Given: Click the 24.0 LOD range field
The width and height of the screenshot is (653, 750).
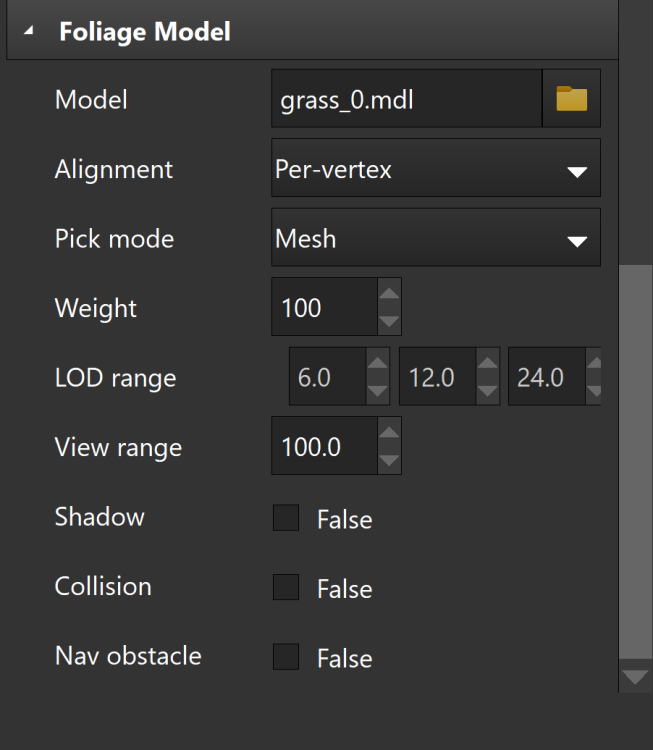Looking at the screenshot, I should point(545,377).
